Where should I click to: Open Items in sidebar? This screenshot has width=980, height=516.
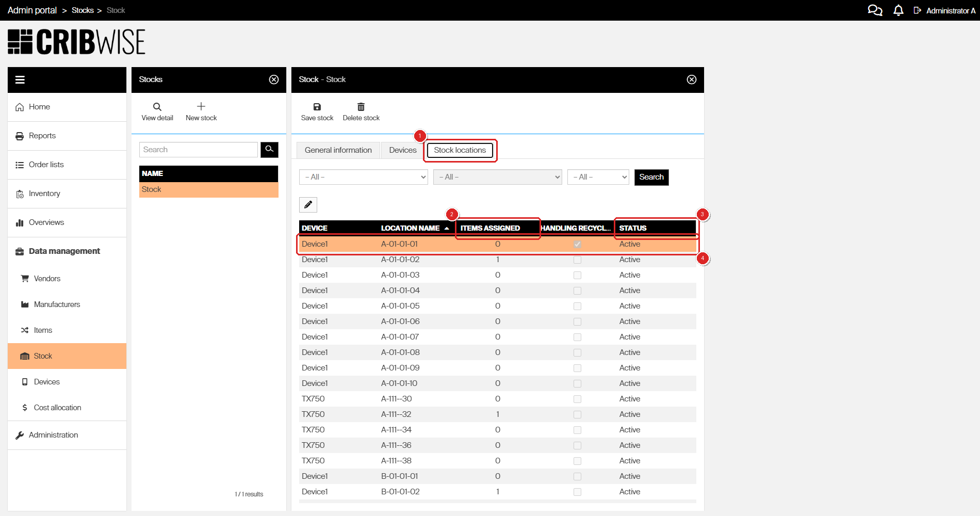[67, 330]
